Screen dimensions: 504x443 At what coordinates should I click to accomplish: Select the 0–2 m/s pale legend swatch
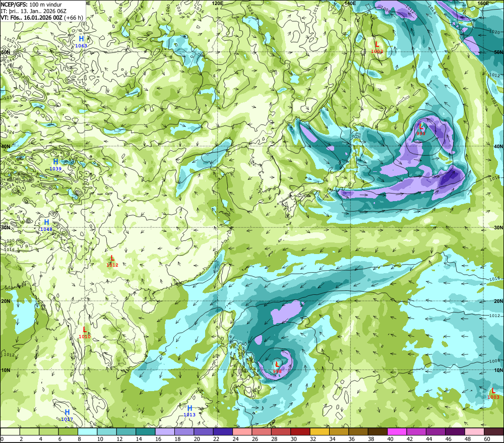pos(10,431)
